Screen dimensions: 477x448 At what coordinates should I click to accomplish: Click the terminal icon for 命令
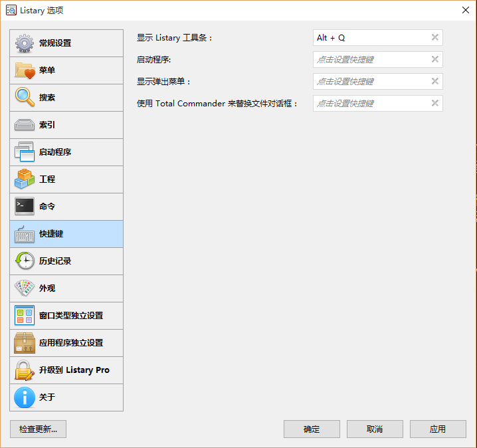25,207
